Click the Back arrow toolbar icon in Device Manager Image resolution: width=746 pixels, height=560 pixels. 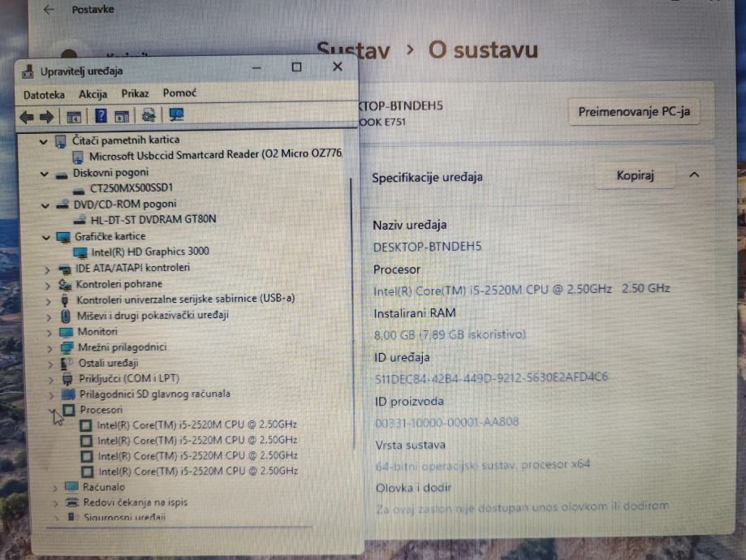[x=27, y=117]
